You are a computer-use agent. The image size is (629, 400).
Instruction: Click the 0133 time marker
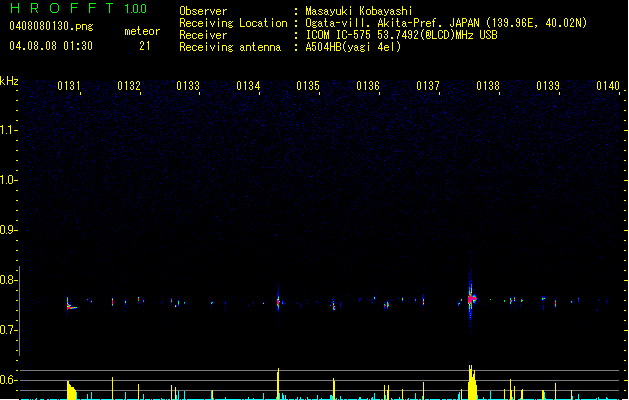(x=188, y=86)
